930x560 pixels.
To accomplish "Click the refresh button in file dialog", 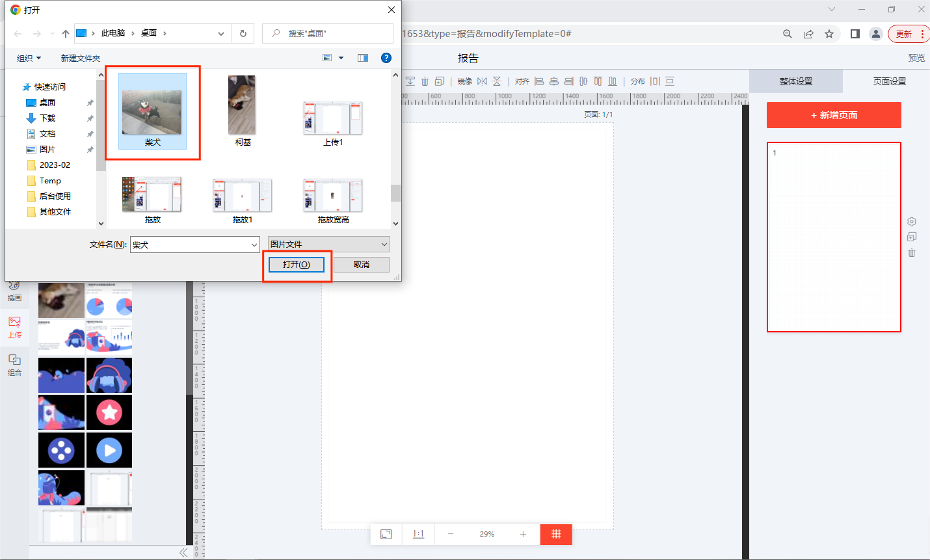I will pyautogui.click(x=243, y=33).
